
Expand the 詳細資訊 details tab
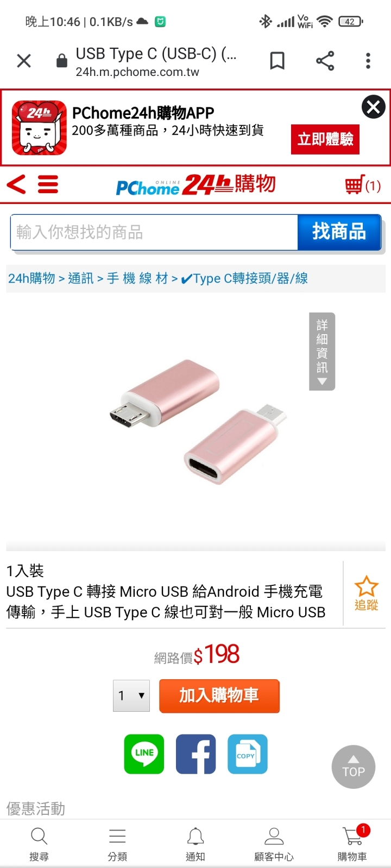point(322,351)
